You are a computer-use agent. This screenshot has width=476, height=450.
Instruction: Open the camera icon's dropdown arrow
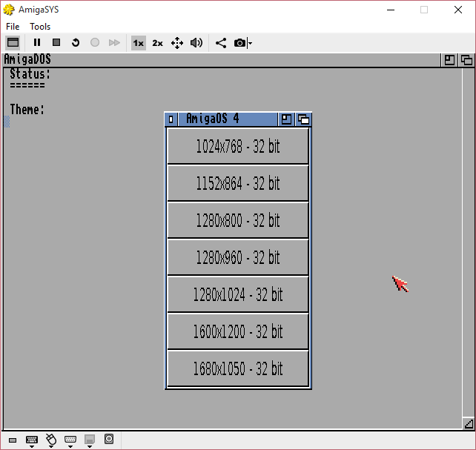pos(250,44)
